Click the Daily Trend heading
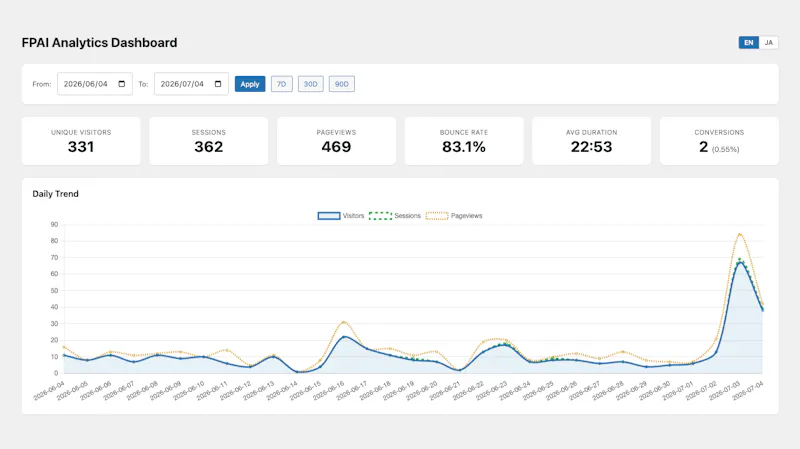Image resolution: width=800 pixels, height=449 pixels. pyautogui.click(x=56, y=194)
